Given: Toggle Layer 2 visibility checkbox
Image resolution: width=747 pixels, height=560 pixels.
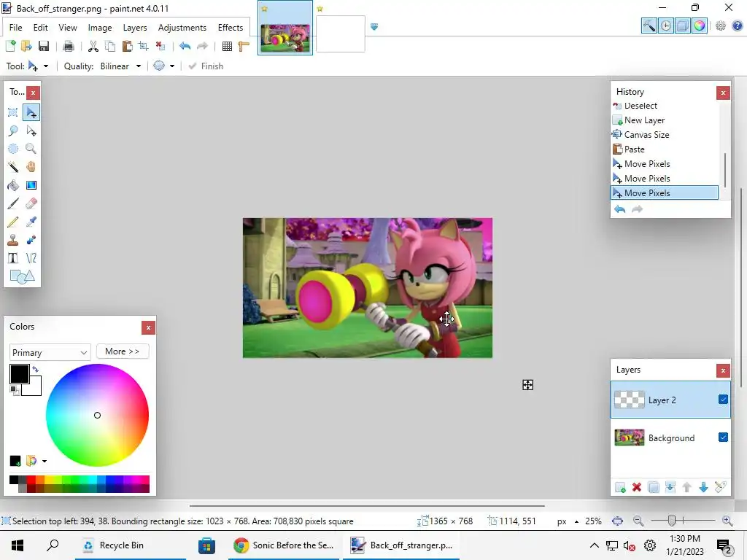Looking at the screenshot, I should (x=723, y=399).
